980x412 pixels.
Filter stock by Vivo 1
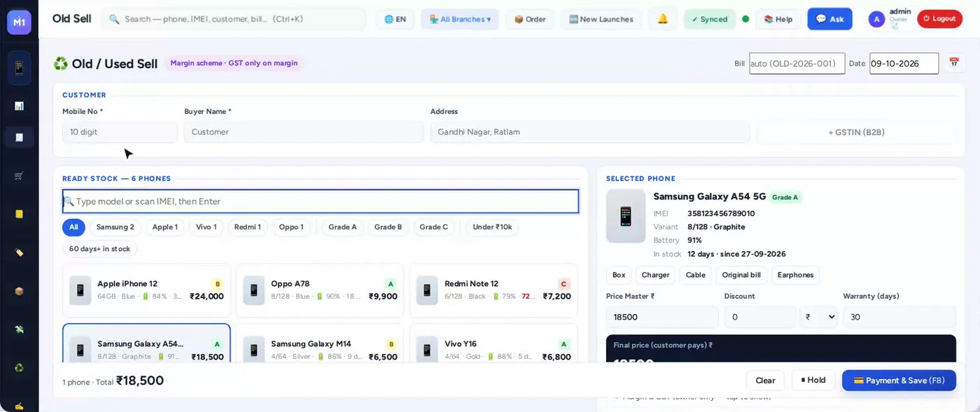pos(206,227)
